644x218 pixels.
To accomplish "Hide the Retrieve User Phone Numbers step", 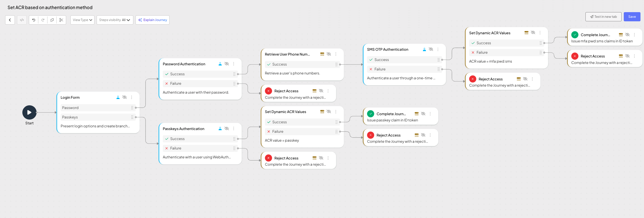I will tap(329, 54).
